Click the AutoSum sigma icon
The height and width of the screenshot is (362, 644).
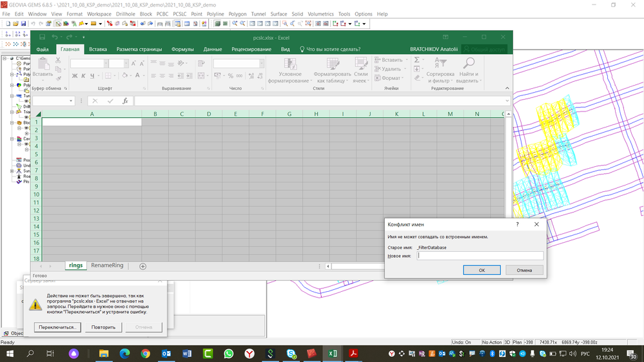point(417,60)
